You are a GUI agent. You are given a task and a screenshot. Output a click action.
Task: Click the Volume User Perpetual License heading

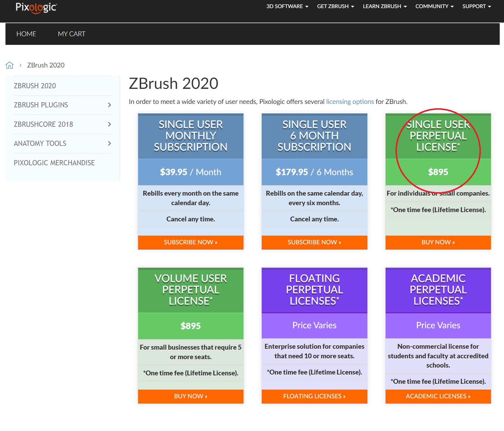(191, 290)
